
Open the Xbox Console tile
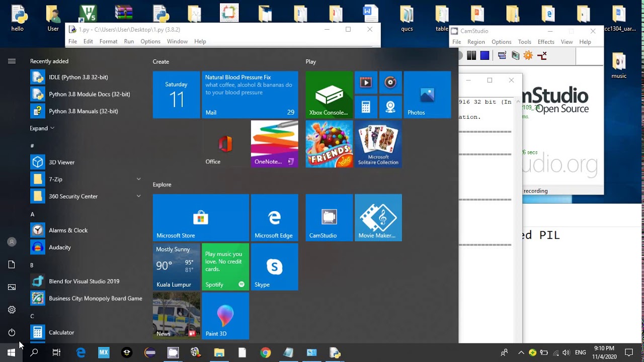coord(329,95)
